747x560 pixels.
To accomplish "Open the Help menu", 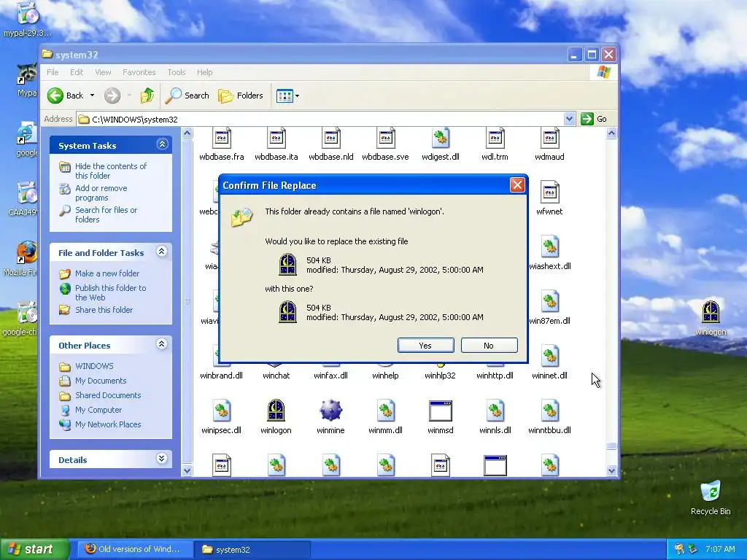I will [x=205, y=72].
